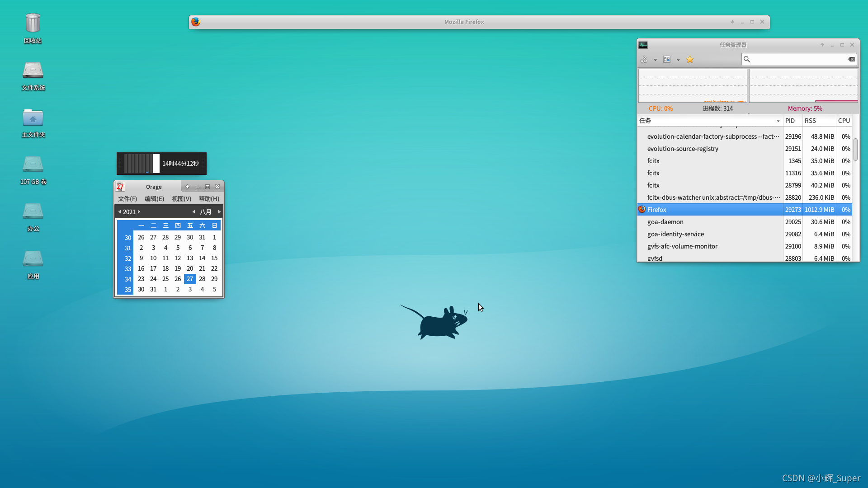This screenshot has height=488, width=868.
Task: Open the 回收站 trash icon on desktop
Action: tap(33, 23)
